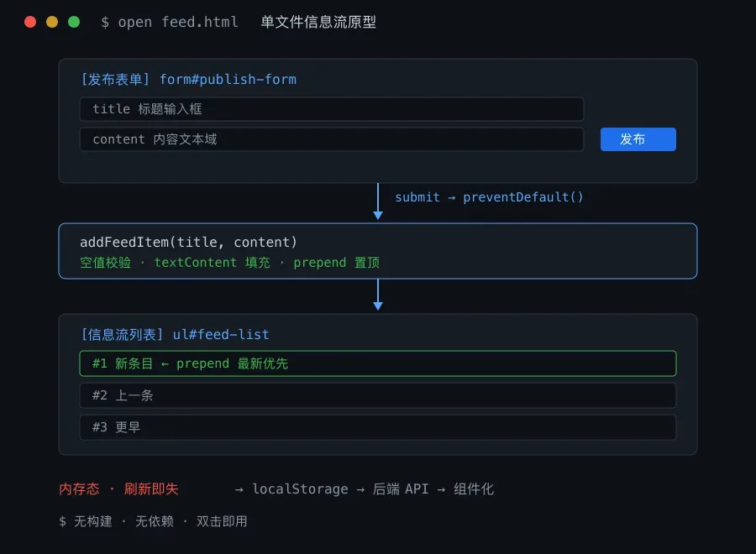The width and height of the screenshot is (756, 554).
Task: Click the 后端 API text
Action: click(400, 489)
